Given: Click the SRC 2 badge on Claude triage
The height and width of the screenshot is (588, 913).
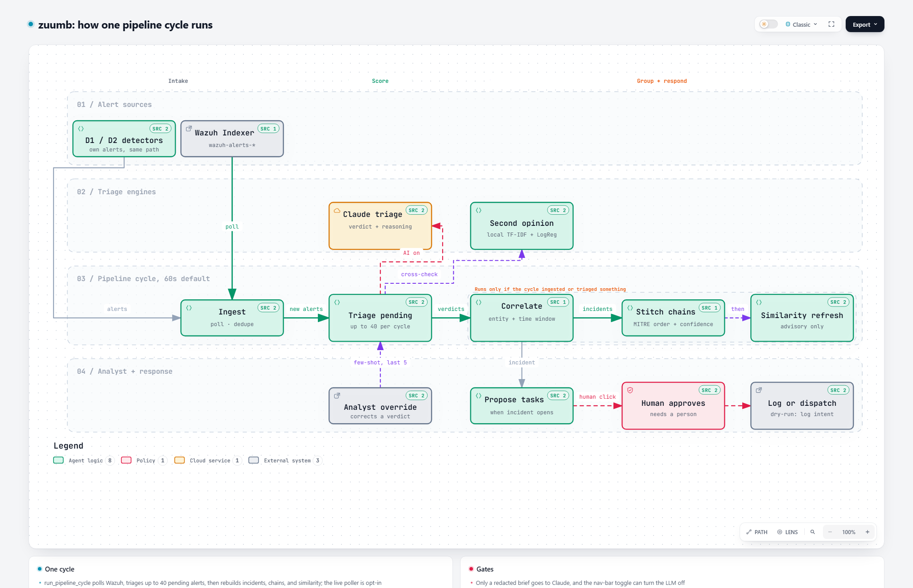Looking at the screenshot, I should [417, 210].
